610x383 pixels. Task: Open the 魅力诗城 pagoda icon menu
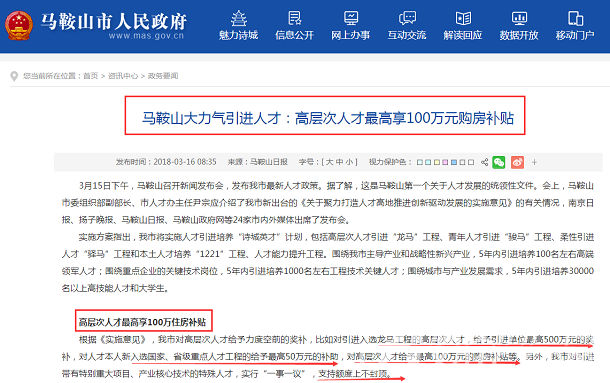238,26
